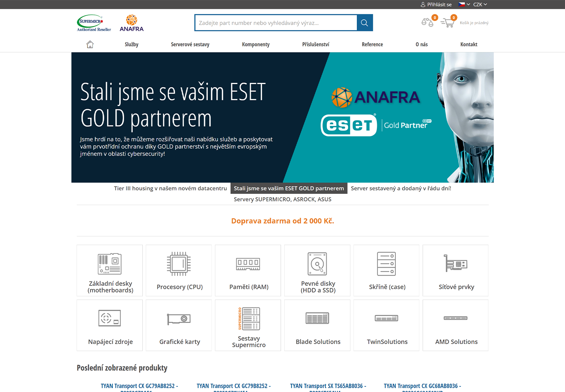Show the Server sestavený a dodaný slide
Viewport: 565px width, 392px height.
coord(401,188)
